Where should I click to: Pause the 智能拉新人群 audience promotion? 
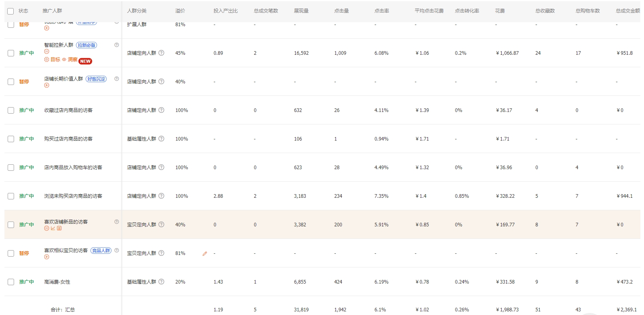point(47,52)
